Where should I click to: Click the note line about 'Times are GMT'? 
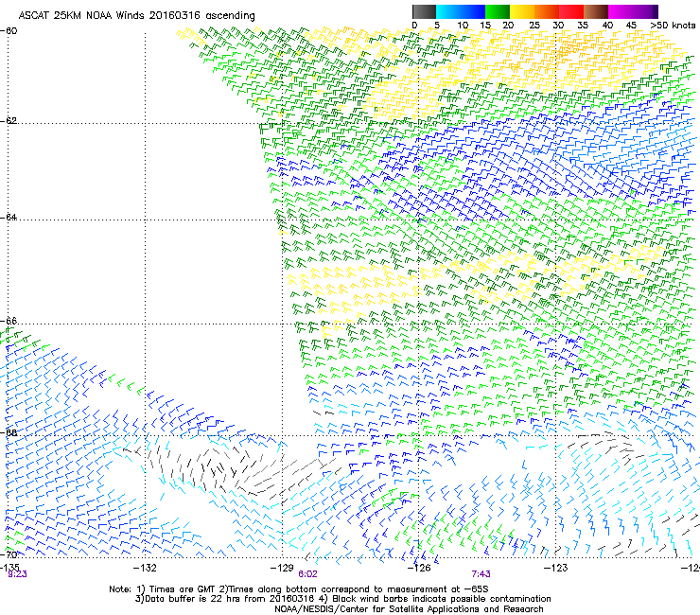(299, 589)
